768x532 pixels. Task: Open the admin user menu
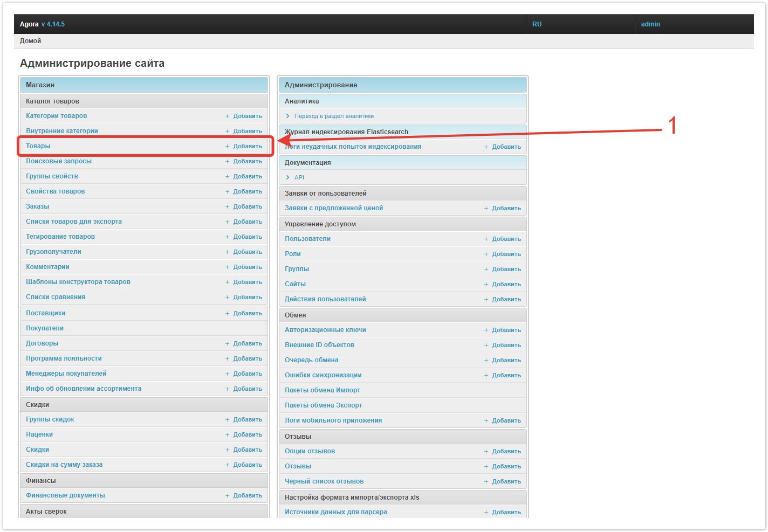(x=650, y=24)
